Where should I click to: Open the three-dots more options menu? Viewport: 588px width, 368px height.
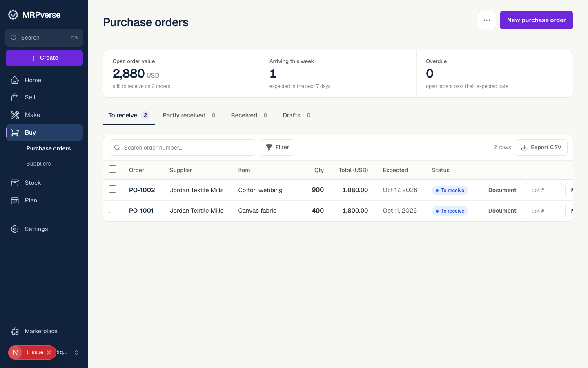coord(487,20)
